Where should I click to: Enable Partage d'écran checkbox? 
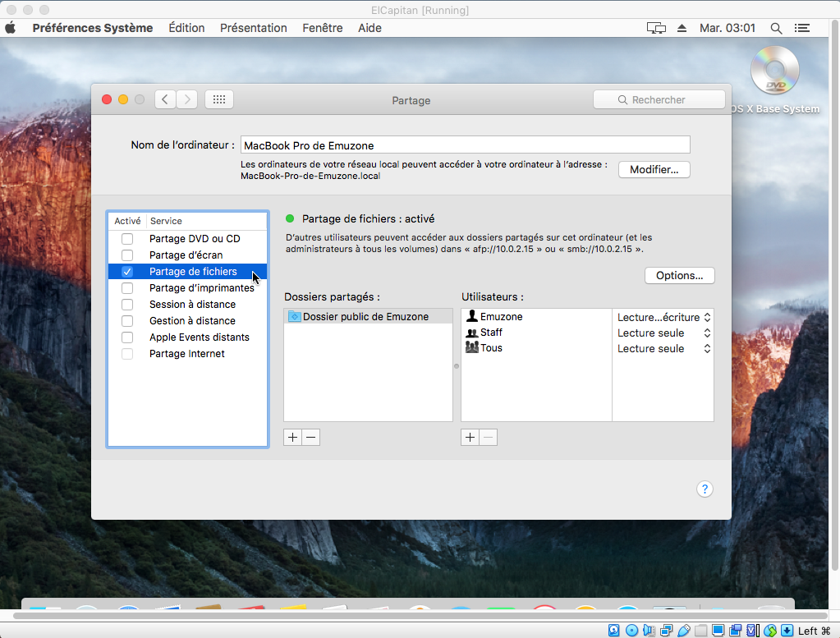tap(127, 255)
